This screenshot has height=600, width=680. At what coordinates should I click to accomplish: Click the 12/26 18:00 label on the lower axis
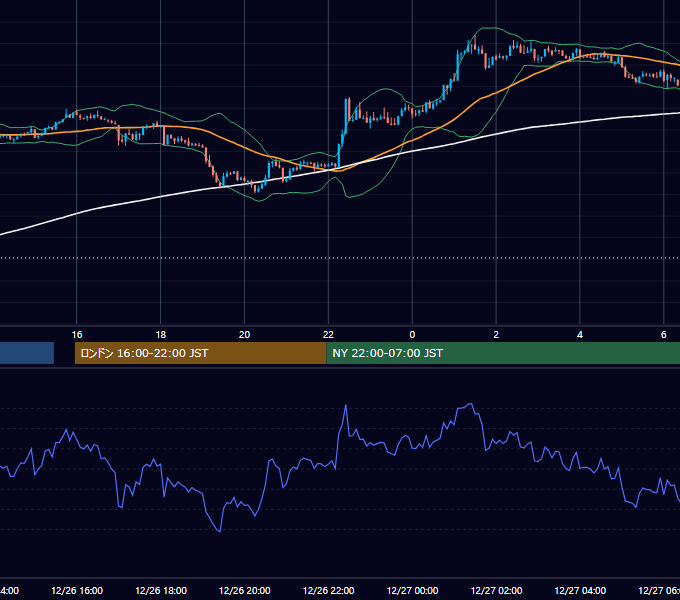click(x=161, y=590)
